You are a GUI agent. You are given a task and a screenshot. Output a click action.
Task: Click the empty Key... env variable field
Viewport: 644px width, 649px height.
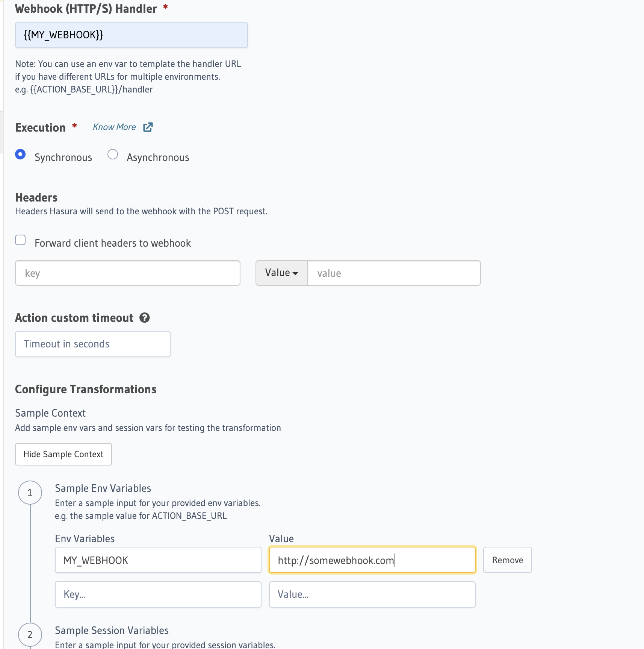(x=158, y=594)
